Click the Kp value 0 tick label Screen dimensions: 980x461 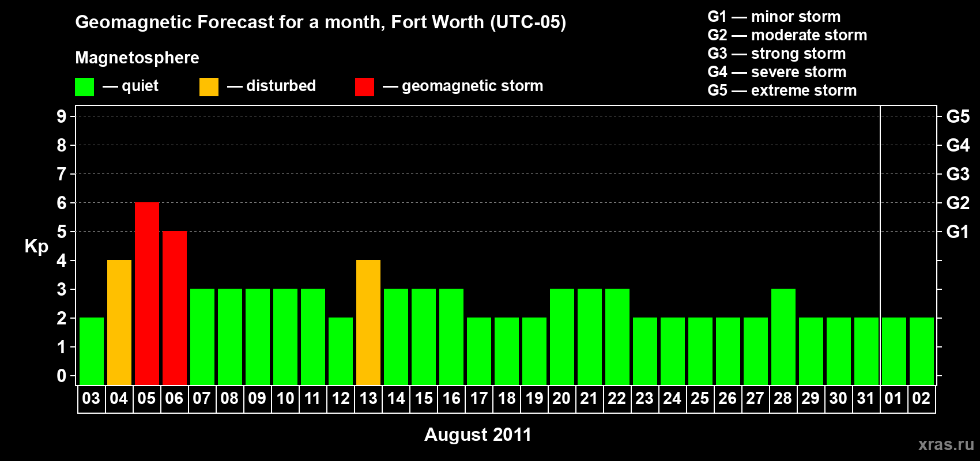(x=62, y=376)
